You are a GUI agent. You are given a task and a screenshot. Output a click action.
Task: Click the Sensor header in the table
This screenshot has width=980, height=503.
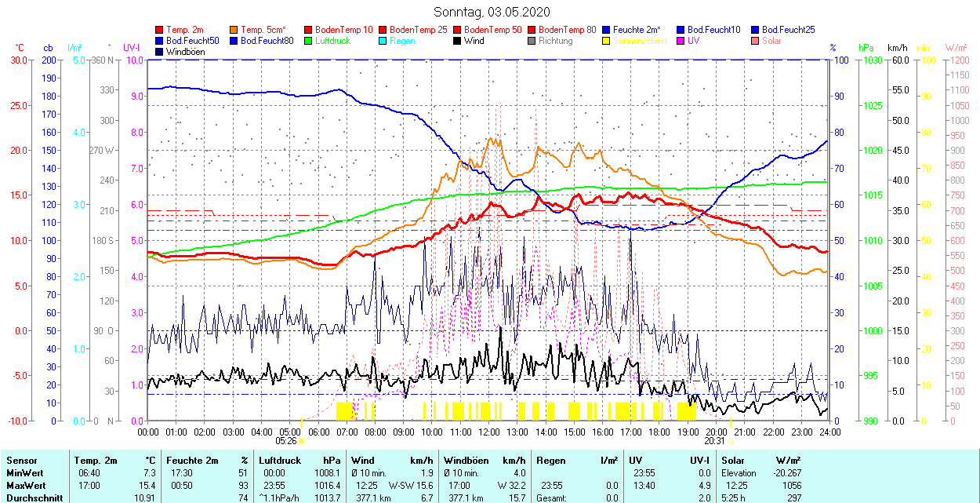point(21,461)
